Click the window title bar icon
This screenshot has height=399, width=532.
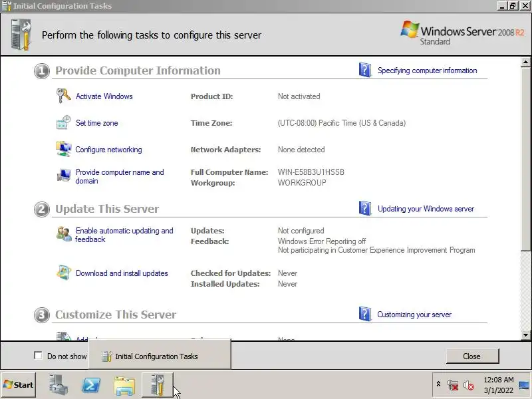point(7,6)
